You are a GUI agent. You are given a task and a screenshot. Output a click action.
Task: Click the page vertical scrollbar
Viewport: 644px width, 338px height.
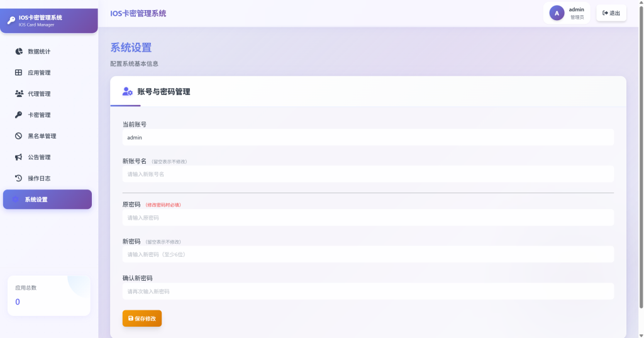[641, 156]
